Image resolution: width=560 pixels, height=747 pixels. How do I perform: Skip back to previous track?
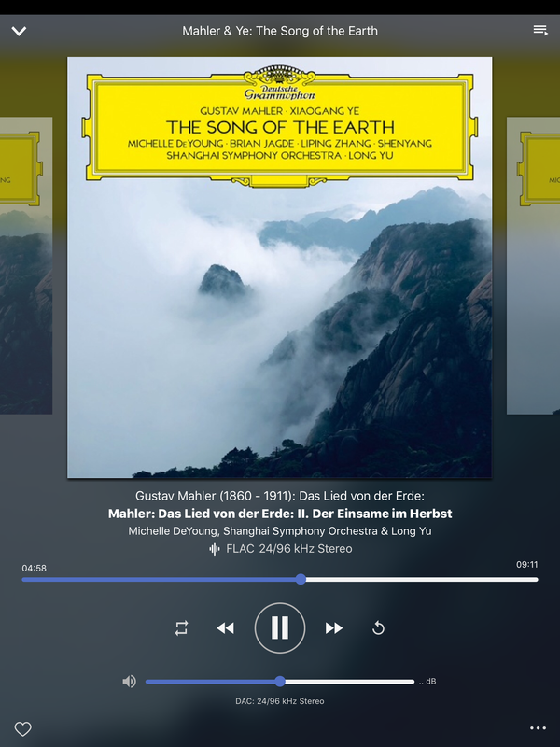(225, 627)
